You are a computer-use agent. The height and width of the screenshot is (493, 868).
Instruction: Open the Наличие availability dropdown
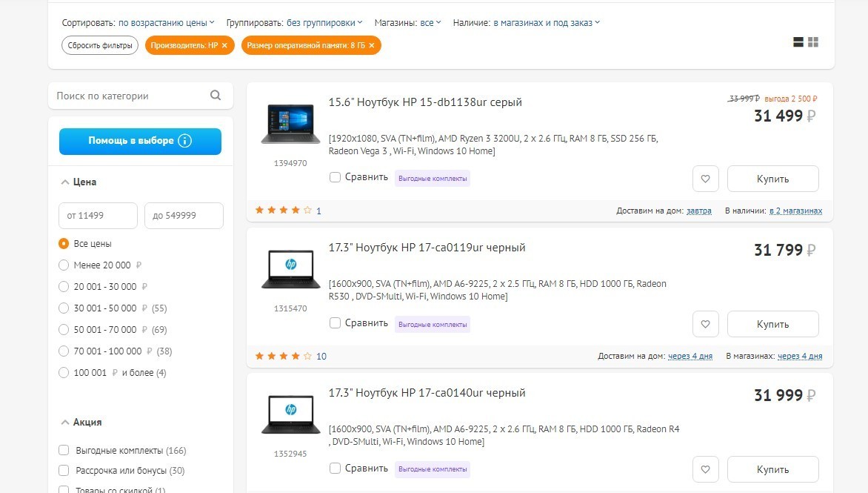click(x=547, y=23)
